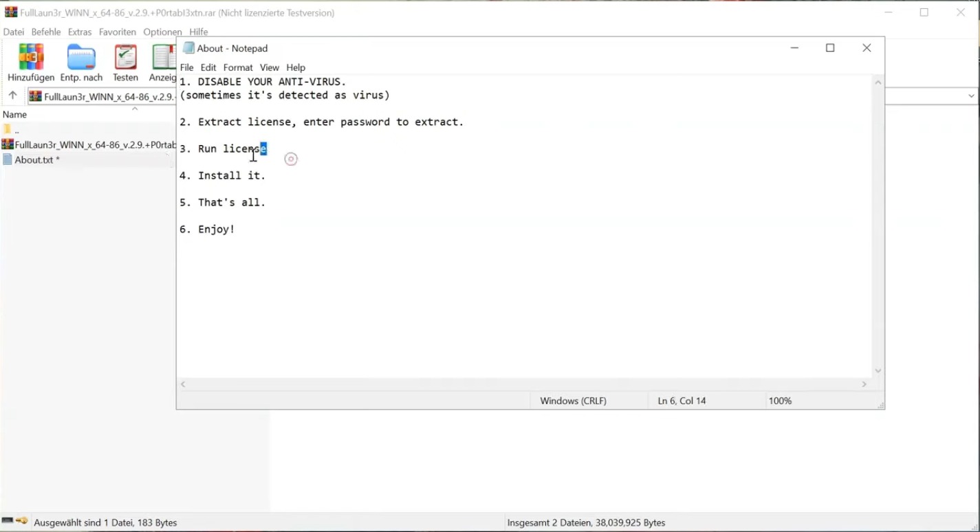Click the disk icon in WinRAR status bar
980x532 pixels.
click(8, 521)
